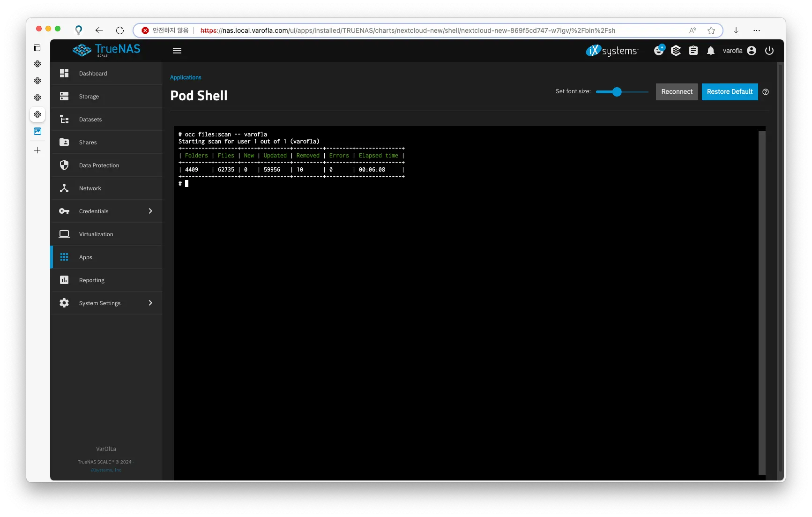Reload the page with refresh icon
This screenshot has width=812, height=517.
pyautogui.click(x=120, y=30)
